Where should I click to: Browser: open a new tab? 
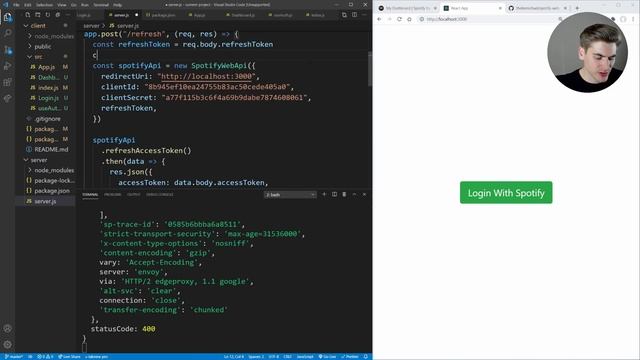[x=577, y=8]
